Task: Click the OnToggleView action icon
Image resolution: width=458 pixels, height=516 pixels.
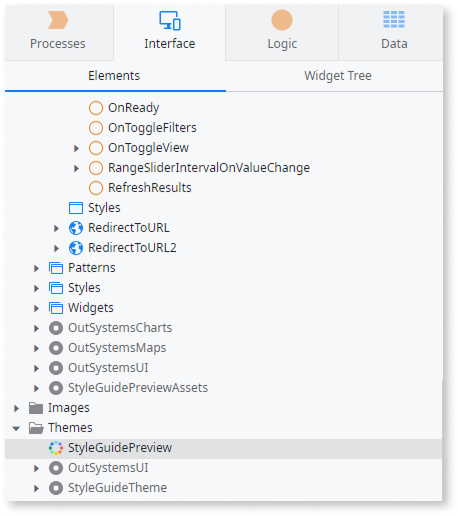Action: 96,148
